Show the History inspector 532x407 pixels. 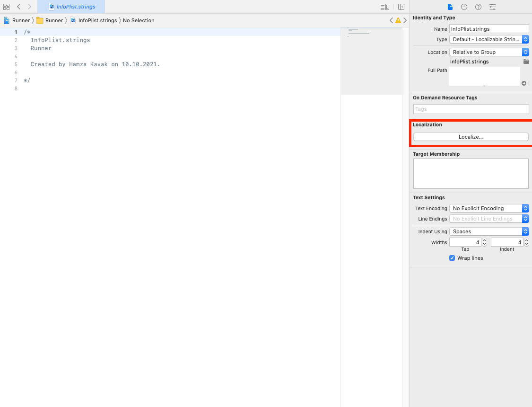coord(464,7)
